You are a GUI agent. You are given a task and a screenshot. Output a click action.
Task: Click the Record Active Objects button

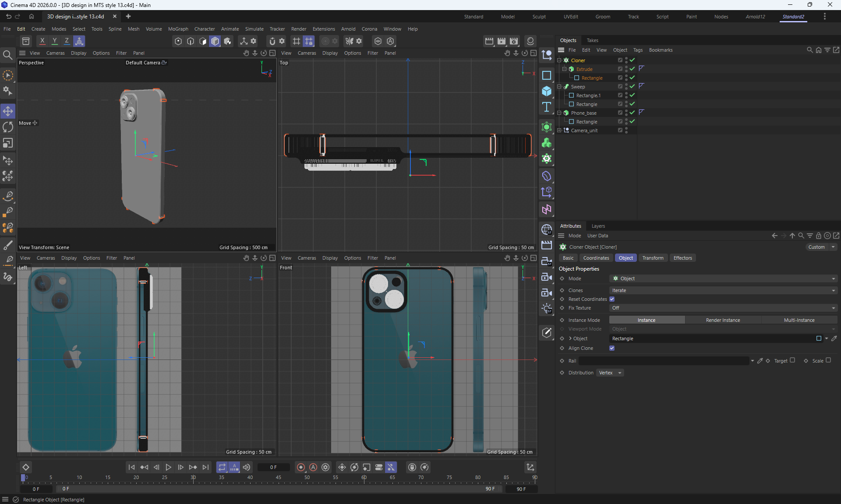pyautogui.click(x=300, y=467)
